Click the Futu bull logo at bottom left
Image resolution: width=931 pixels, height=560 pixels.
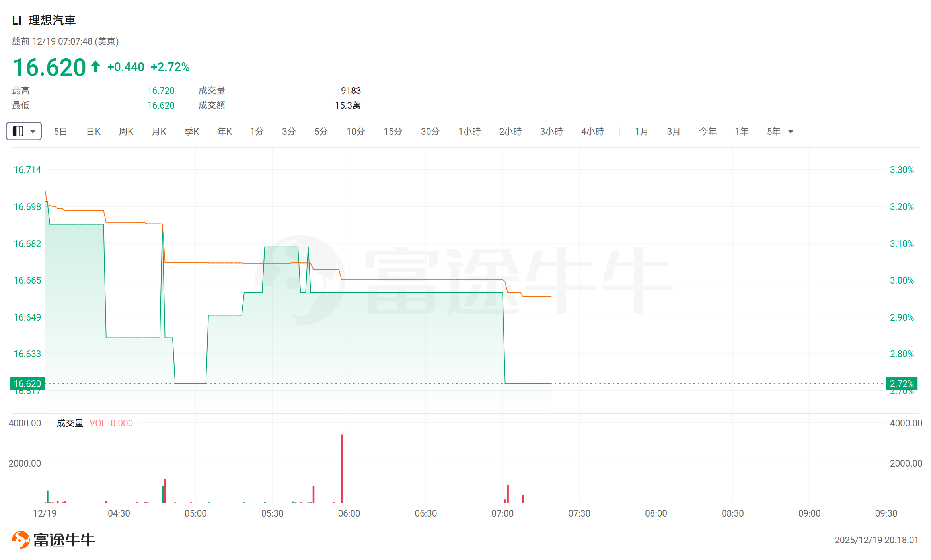(21, 540)
